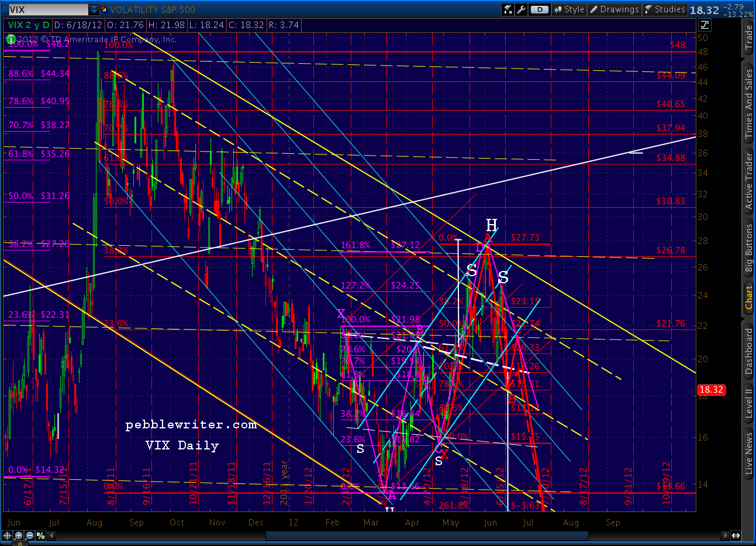Open the symbol dropdown arrow next to VIX
The height and width of the screenshot is (546, 756).
click(x=94, y=9)
